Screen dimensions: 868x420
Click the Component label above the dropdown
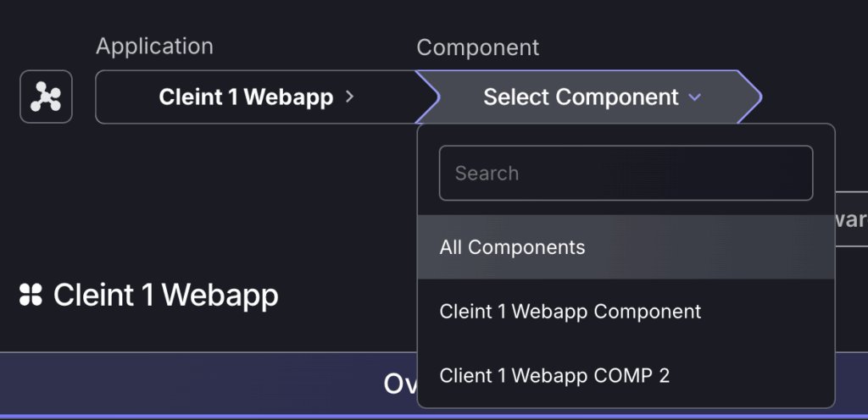(478, 47)
